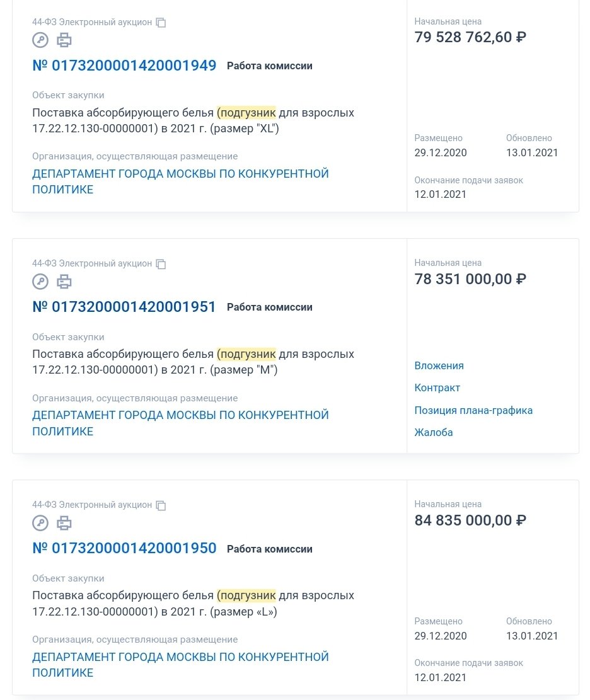Open tender № 0173200001420001951
Image resolution: width=590 pixels, height=700 pixels.
pos(124,307)
